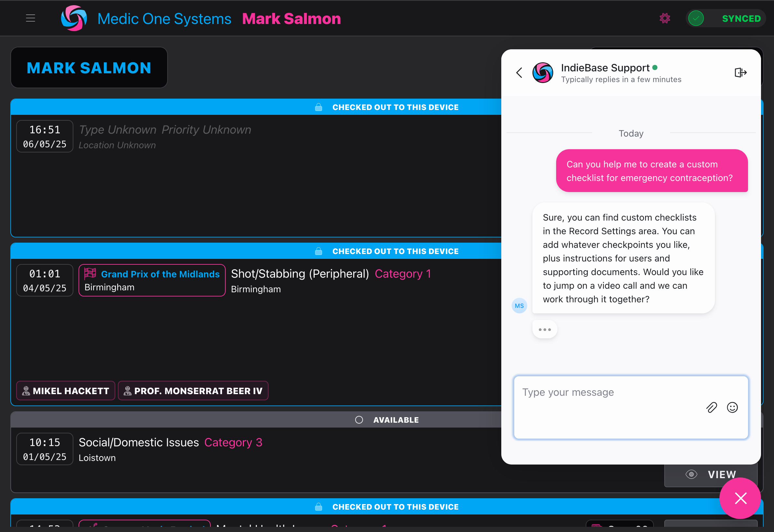This screenshot has height=532, width=774.
Task: Toggle the eye icon on the VIEW button
Action: pos(692,474)
